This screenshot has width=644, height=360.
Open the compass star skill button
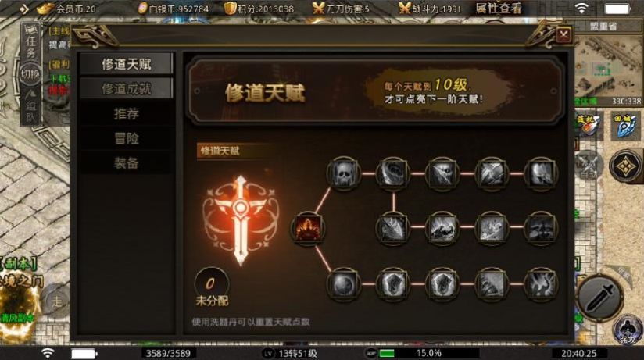[x=625, y=166]
